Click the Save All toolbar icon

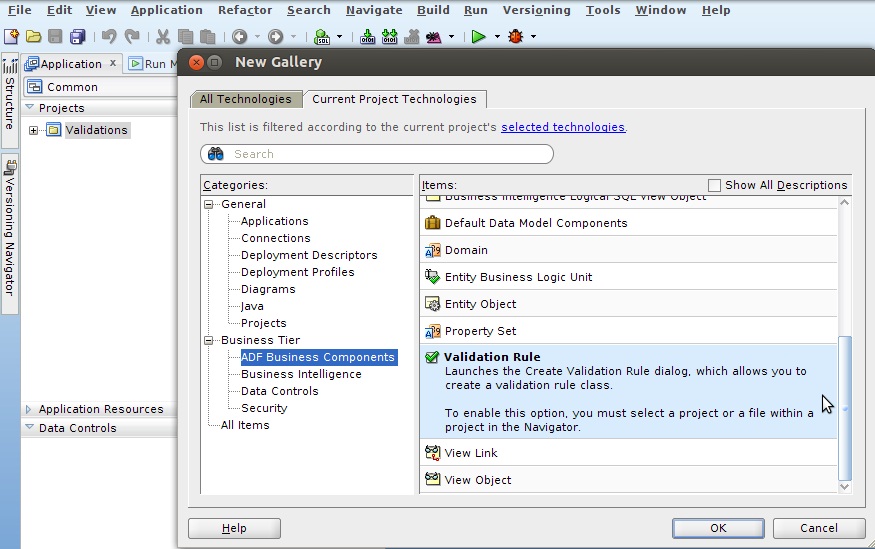pyautogui.click(x=77, y=37)
